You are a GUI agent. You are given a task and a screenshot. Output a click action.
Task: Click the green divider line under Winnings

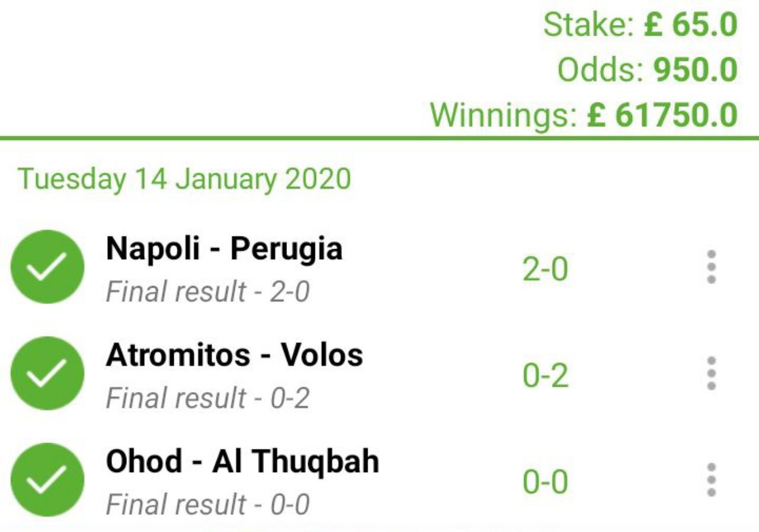pos(379,138)
